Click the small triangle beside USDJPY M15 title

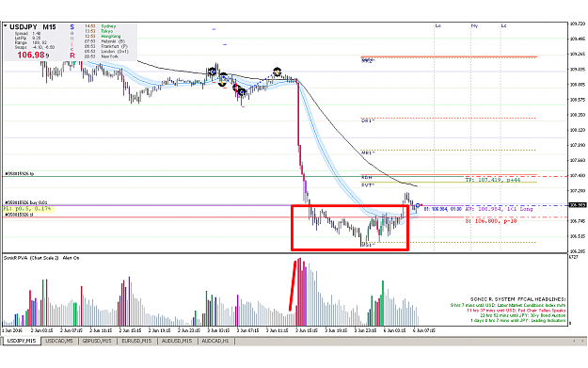[6, 26]
